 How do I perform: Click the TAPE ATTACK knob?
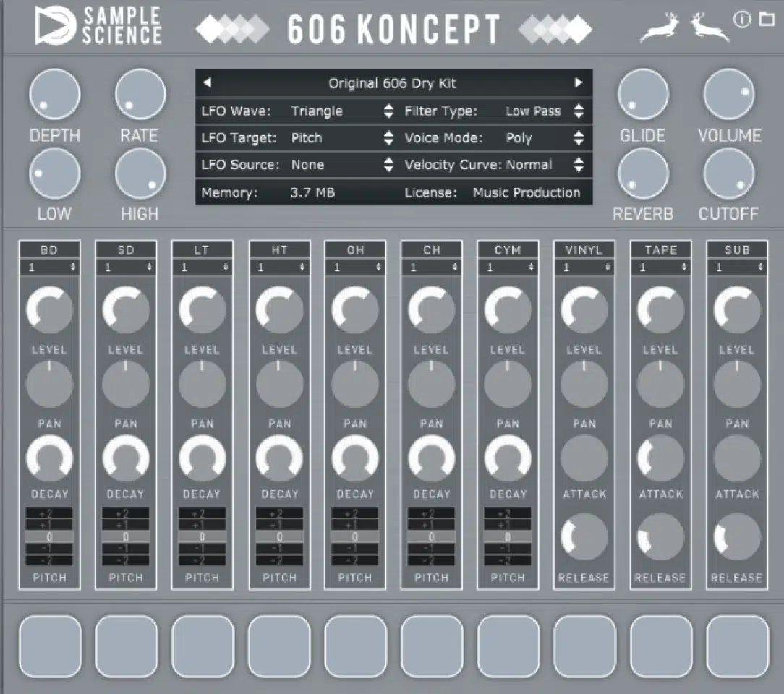660,458
